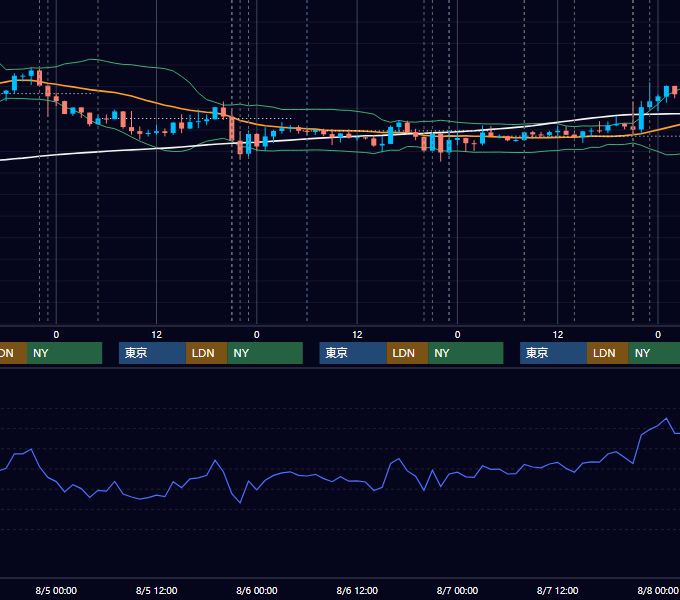This screenshot has width=680, height=600.
Task: Choose the NY session block spanning 8/7 00:00
Action: pos(466,353)
